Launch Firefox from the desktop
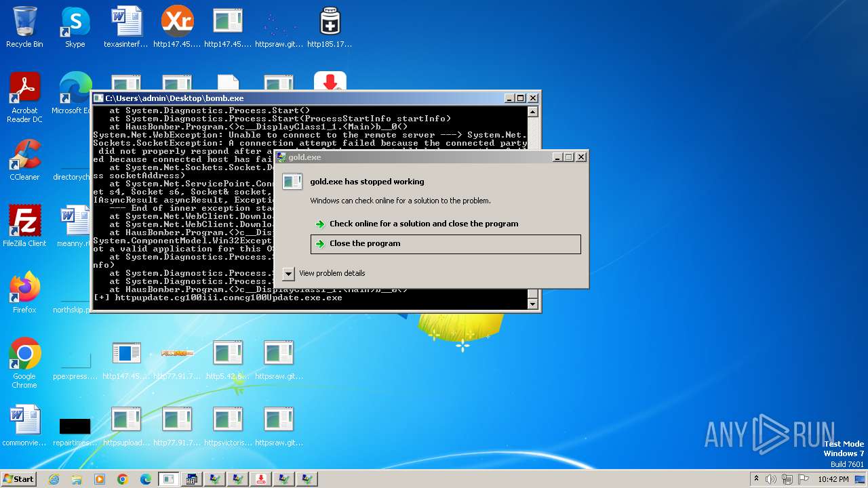Screen dimensions: 868x488 click(24, 293)
